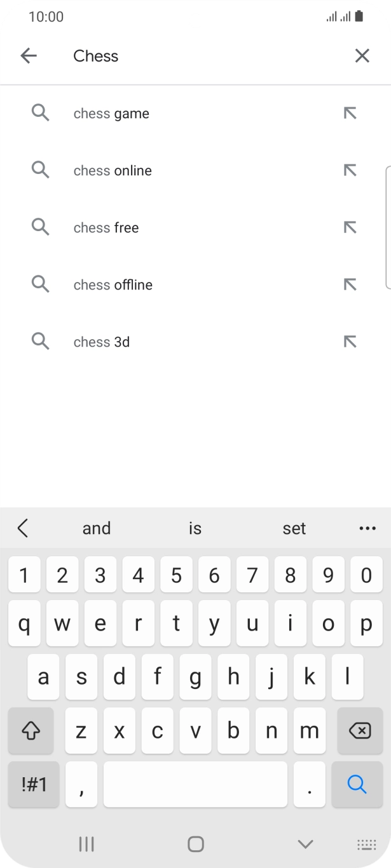Choose the 'chess offline' search suggestion
Viewport: 391px width, 868px height.
(x=113, y=284)
